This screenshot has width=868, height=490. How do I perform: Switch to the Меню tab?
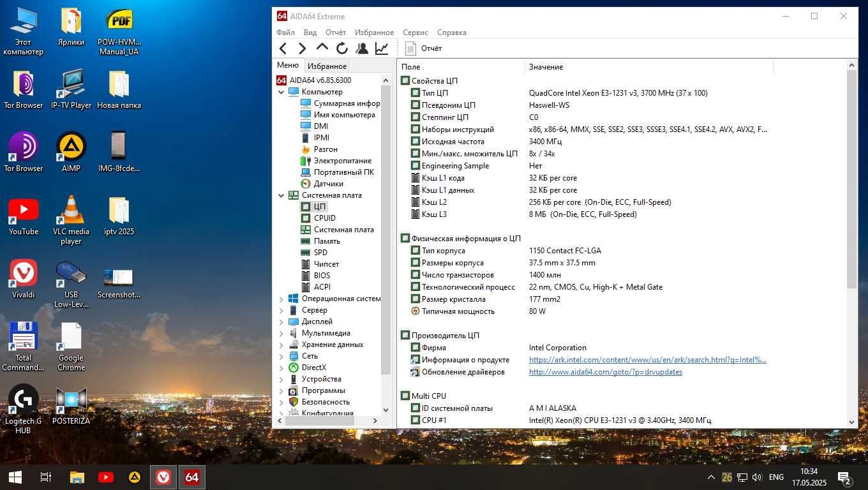tap(288, 65)
